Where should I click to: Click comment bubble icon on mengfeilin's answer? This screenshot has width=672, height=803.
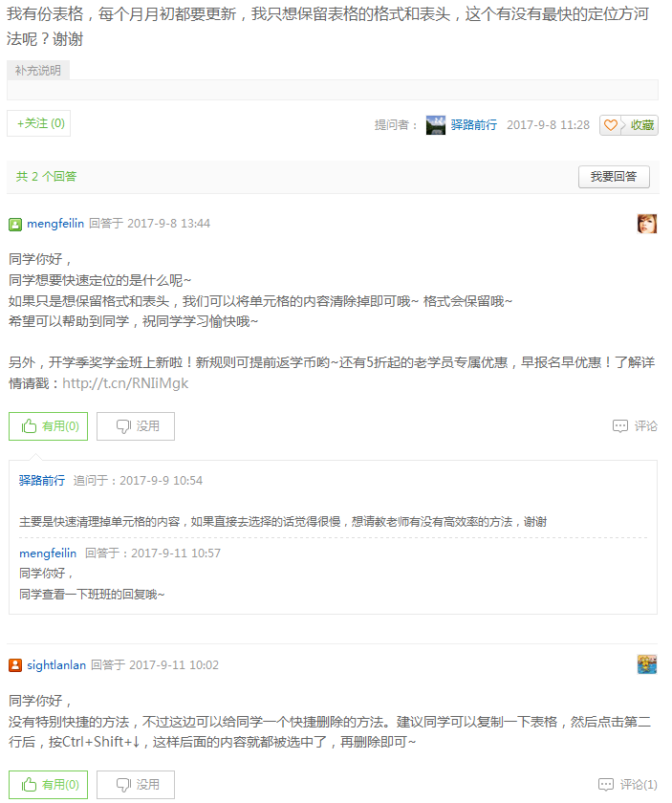[619, 426]
